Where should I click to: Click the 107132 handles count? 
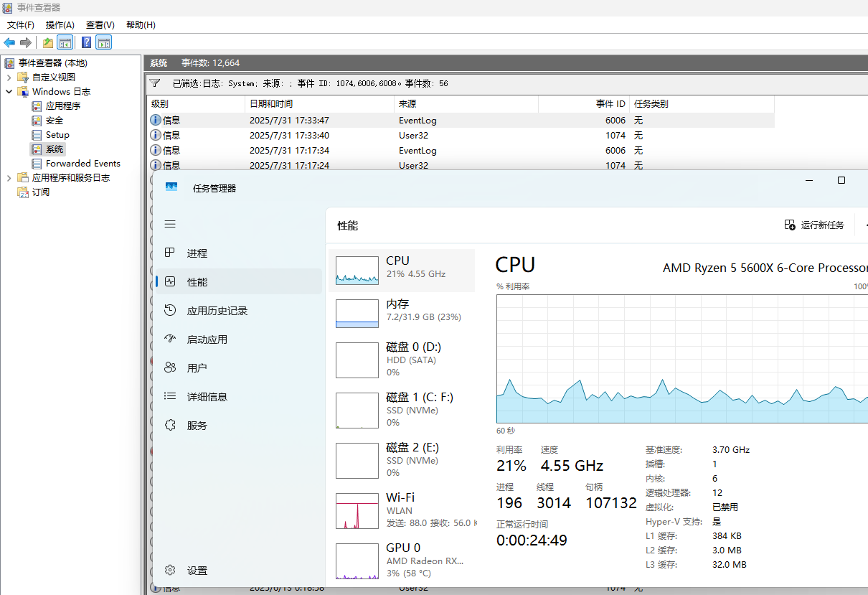611,503
